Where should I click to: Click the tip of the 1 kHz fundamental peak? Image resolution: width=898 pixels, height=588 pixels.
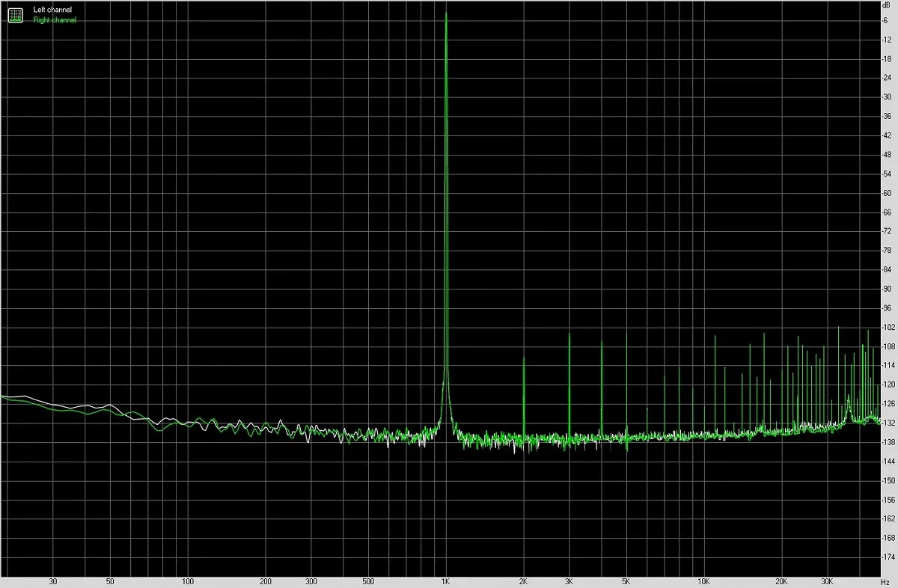coord(446,13)
